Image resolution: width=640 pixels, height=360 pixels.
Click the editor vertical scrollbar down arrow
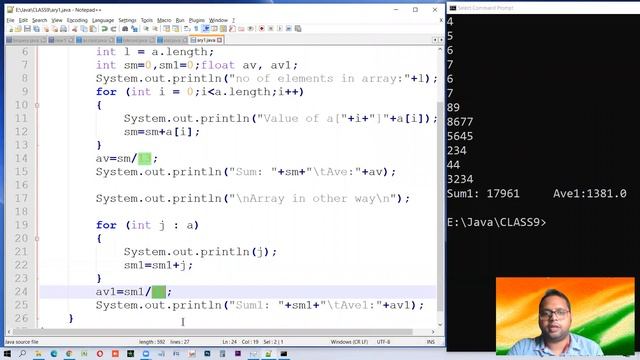click(440, 324)
